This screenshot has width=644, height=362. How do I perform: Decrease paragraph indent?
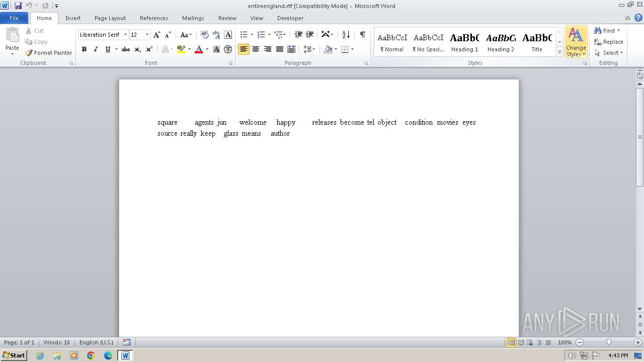(298, 35)
